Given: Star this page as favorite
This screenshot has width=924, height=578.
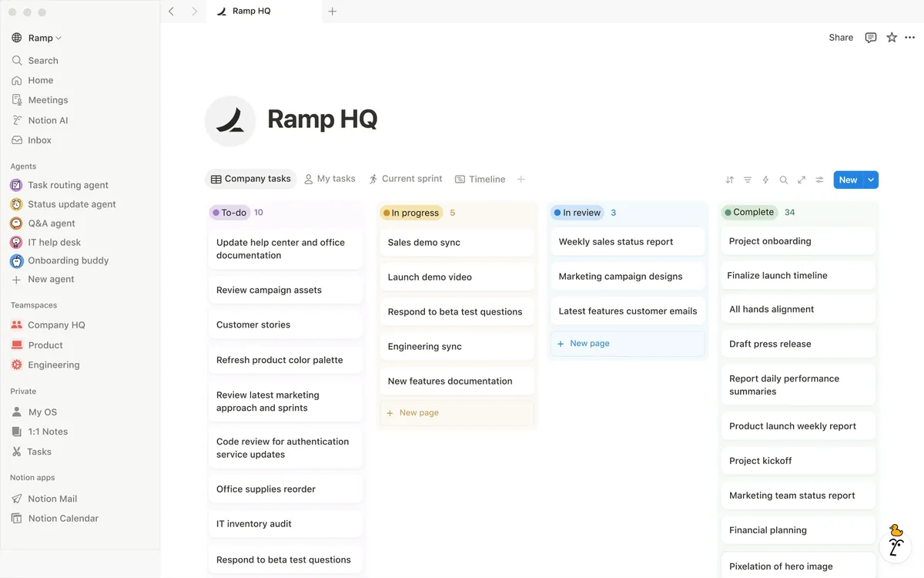Looking at the screenshot, I should pyautogui.click(x=892, y=38).
